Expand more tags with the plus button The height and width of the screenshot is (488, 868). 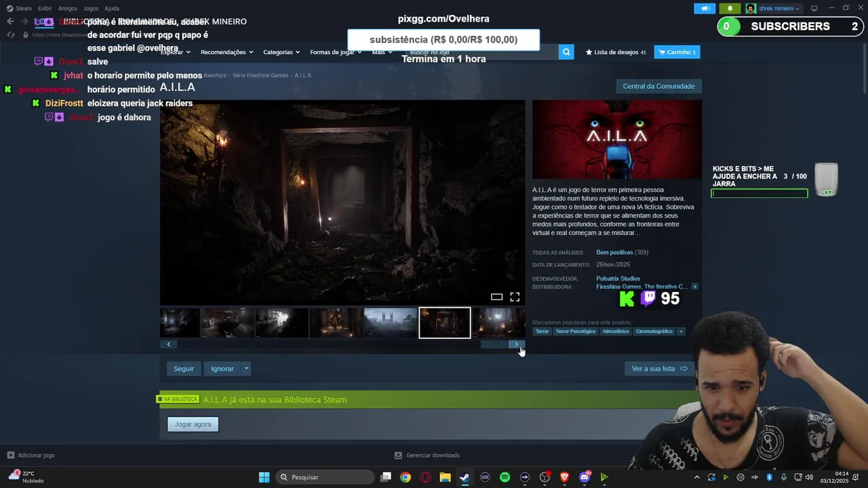[x=681, y=331]
